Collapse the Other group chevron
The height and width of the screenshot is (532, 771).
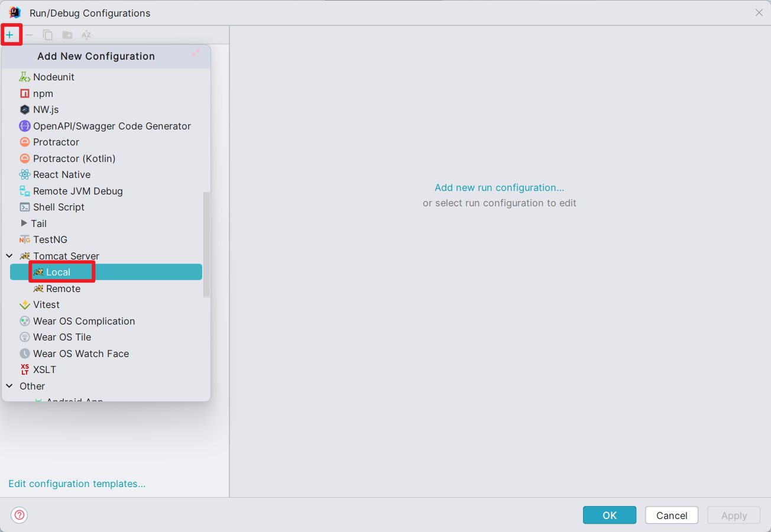(9, 386)
